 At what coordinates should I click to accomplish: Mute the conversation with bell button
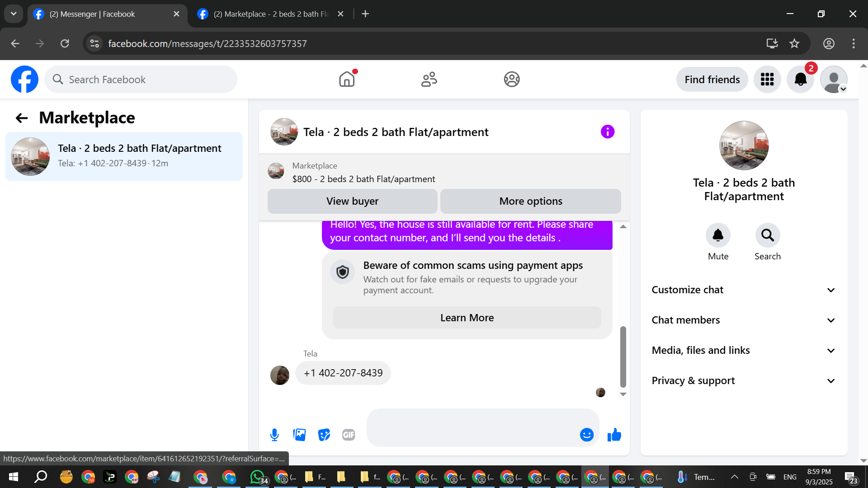718,235
